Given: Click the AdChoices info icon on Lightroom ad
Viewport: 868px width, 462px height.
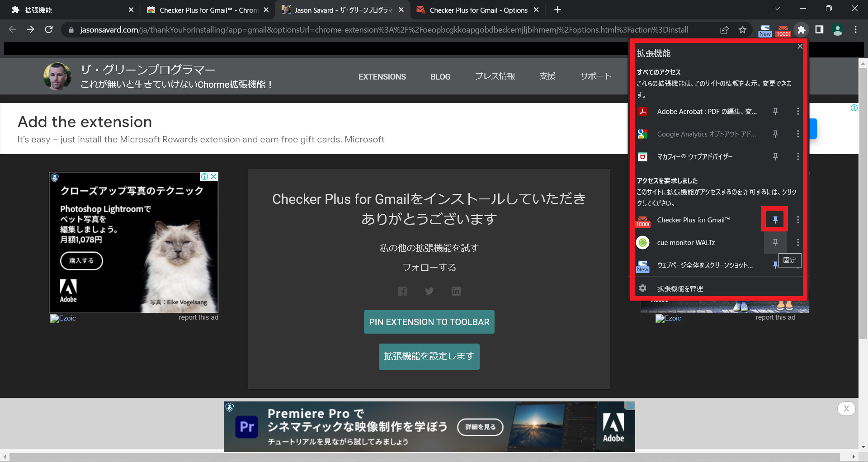Looking at the screenshot, I should point(205,177).
